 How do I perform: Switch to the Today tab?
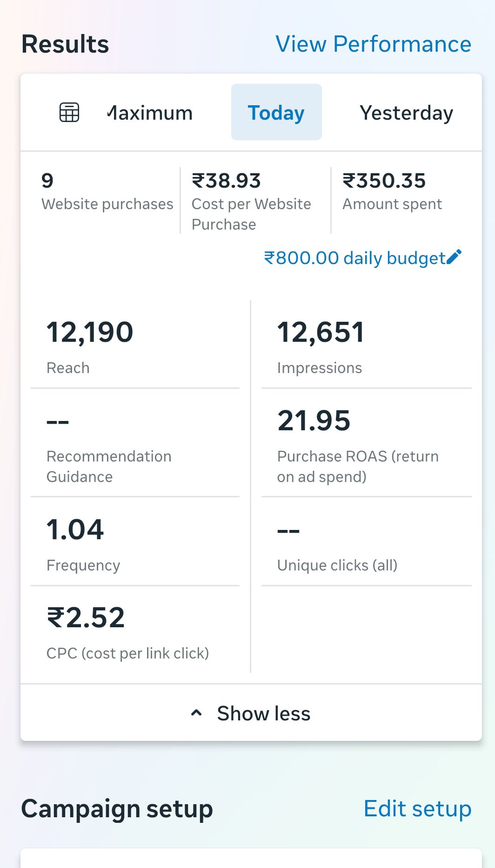click(276, 112)
